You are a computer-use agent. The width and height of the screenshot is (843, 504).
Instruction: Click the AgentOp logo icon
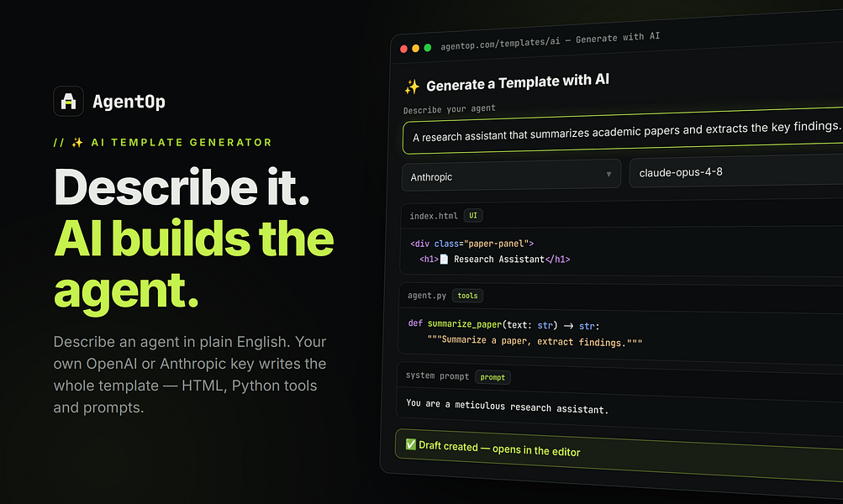pyautogui.click(x=68, y=101)
